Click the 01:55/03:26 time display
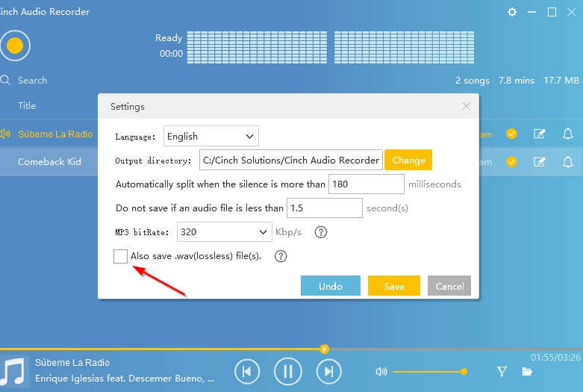This screenshot has width=583, height=392. click(x=555, y=358)
